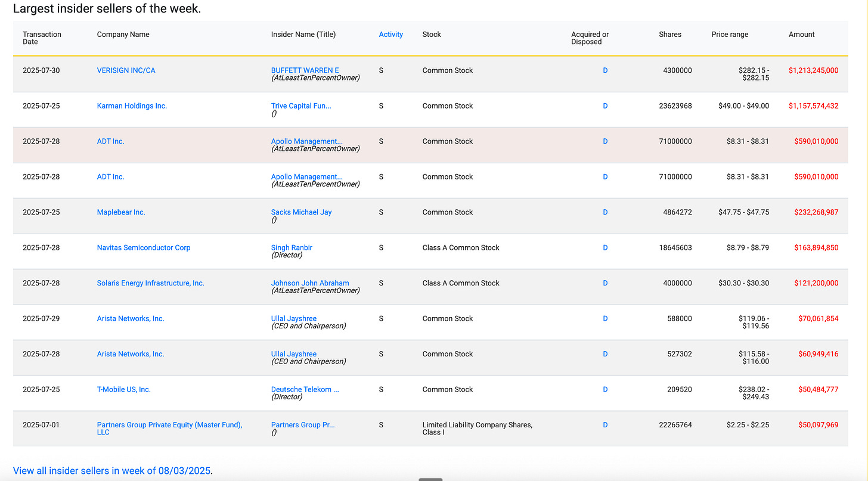
Task: Select the shares value 18645603
Action: [675, 248]
